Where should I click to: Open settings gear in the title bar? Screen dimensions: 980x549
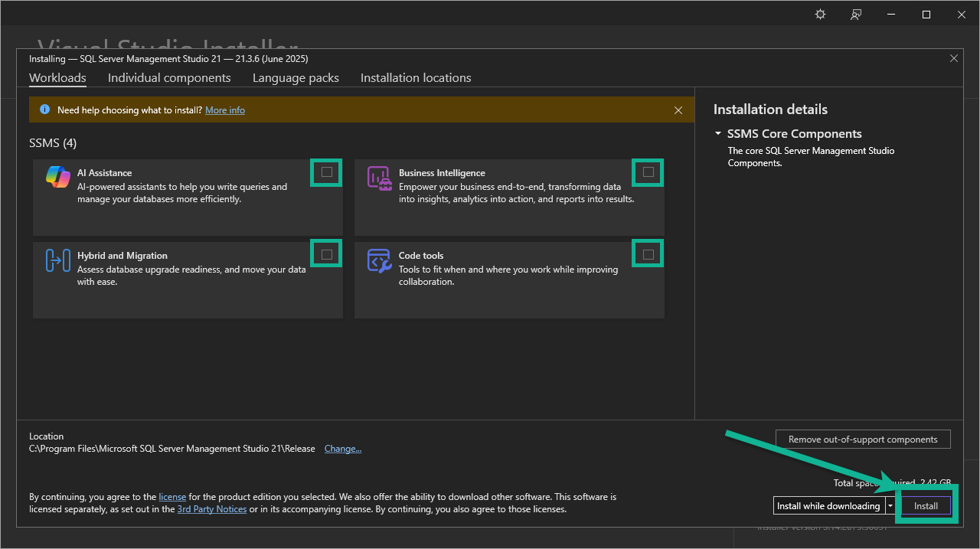point(820,15)
